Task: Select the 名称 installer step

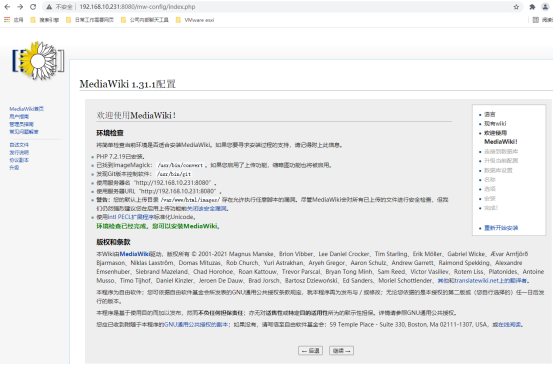Action: pos(490,180)
